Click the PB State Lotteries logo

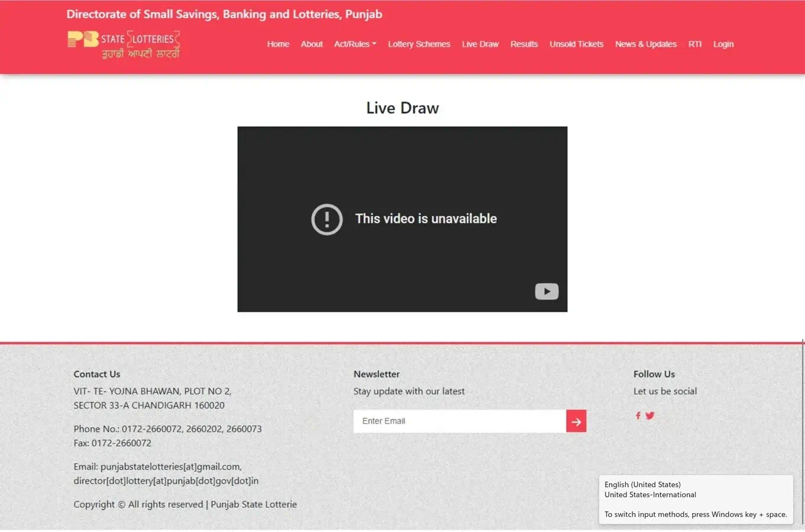(x=124, y=45)
